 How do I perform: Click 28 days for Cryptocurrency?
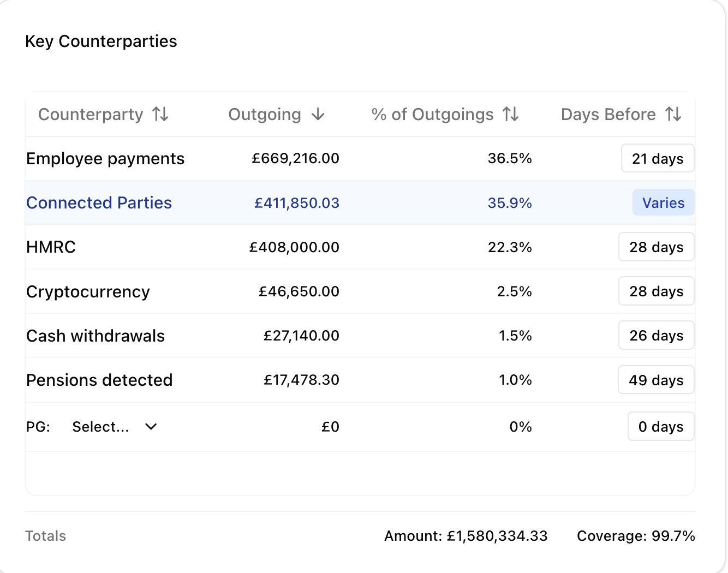pyautogui.click(x=656, y=291)
